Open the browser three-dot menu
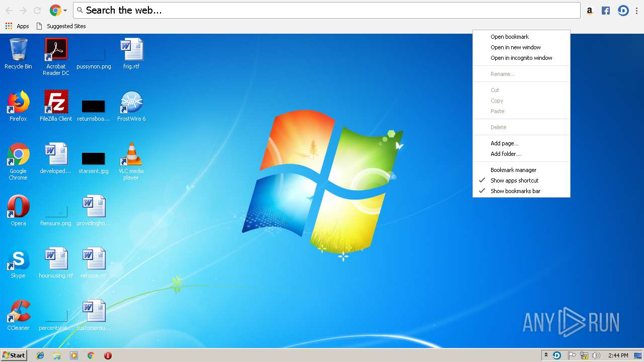The width and height of the screenshot is (644, 362). (636, 10)
